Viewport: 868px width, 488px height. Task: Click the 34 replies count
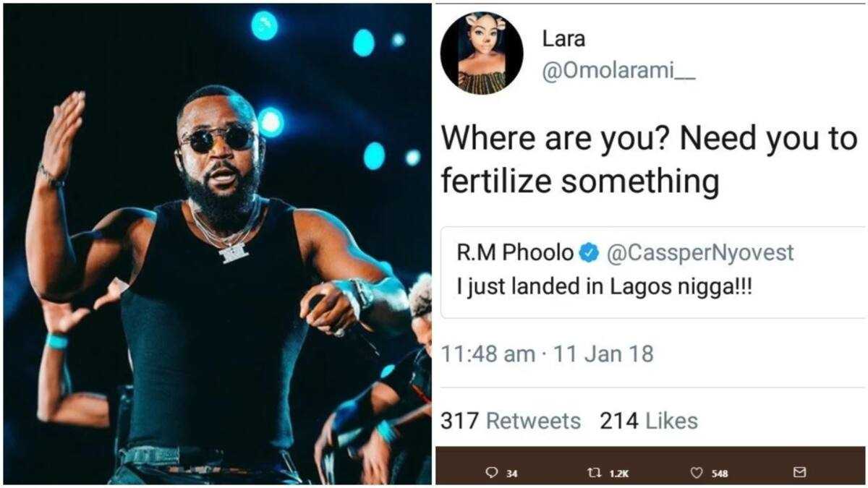pyautogui.click(x=511, y=474)
